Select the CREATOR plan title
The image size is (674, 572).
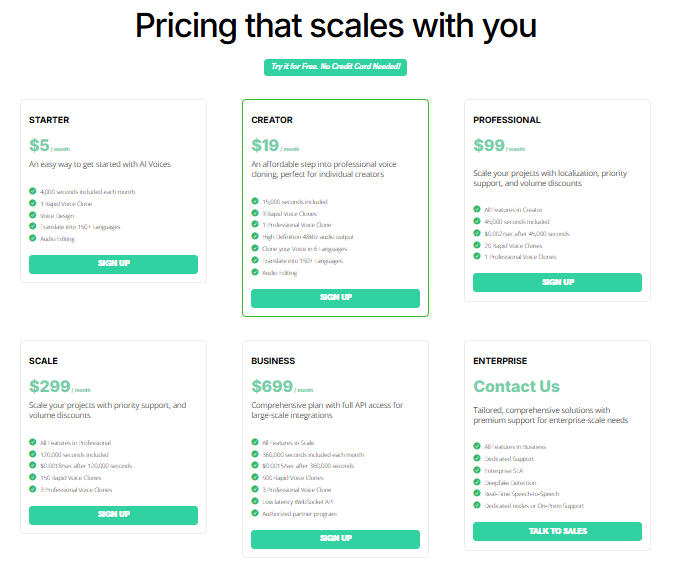click(x=272, y=120)
